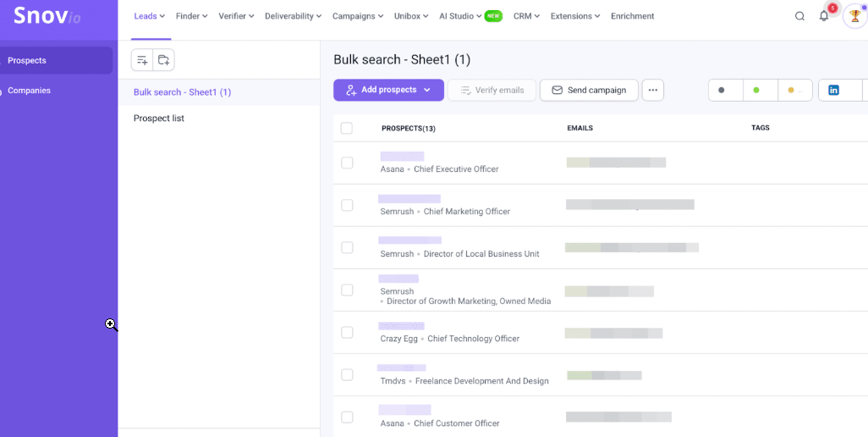868x437 pixels.
Task: Open the three-dots more actions menu
Action: (x=652, y=90)
